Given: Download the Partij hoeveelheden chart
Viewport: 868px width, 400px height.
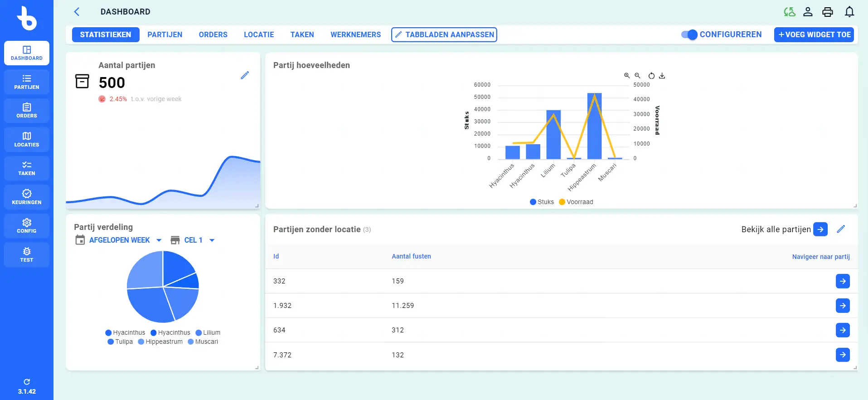Looking at the screenshot, I should pyautogui.click(x=662, y=76).
